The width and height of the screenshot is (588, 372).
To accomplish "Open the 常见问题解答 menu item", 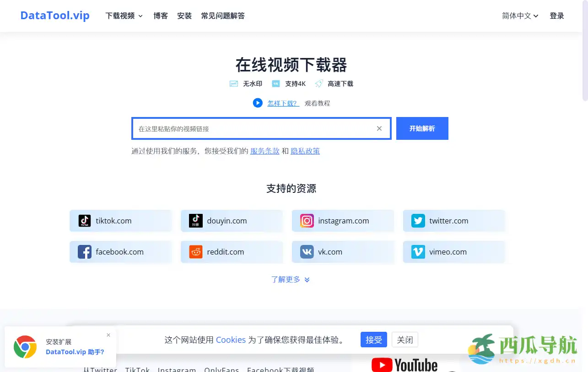I will click(x=223, y=16).
